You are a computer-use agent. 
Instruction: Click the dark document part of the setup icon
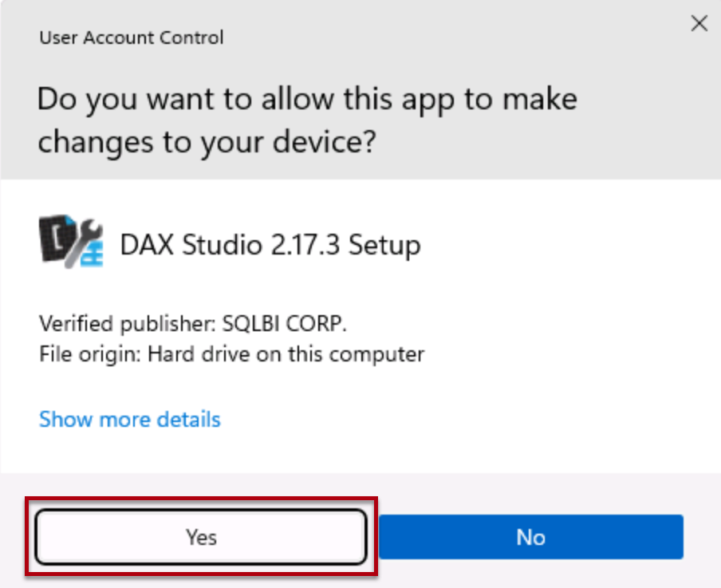click(56, 239)
